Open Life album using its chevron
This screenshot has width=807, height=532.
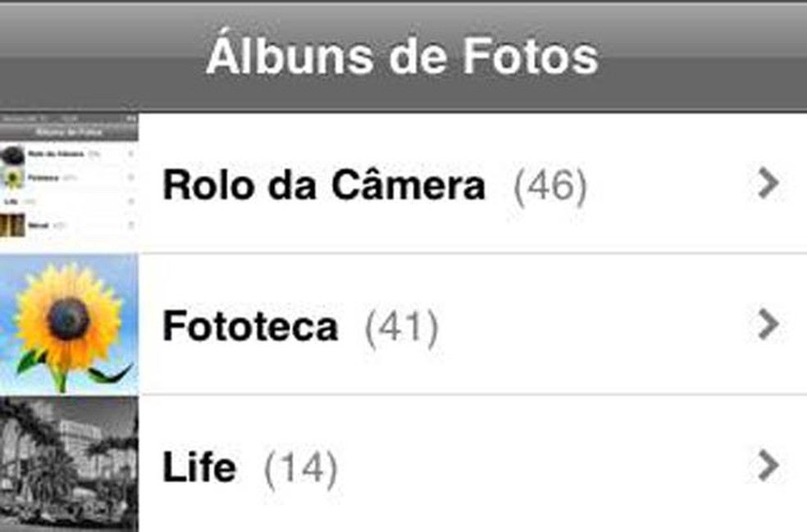coord(768,466)
